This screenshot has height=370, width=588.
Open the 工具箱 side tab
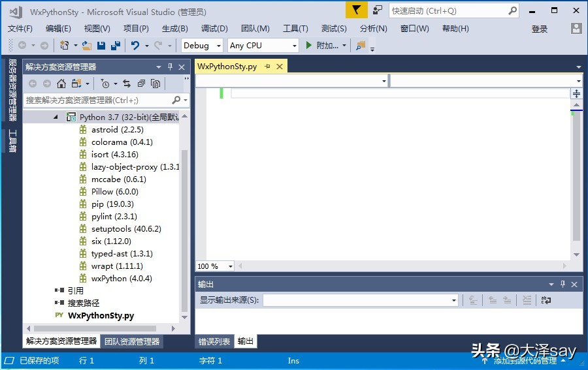point(12,141)
